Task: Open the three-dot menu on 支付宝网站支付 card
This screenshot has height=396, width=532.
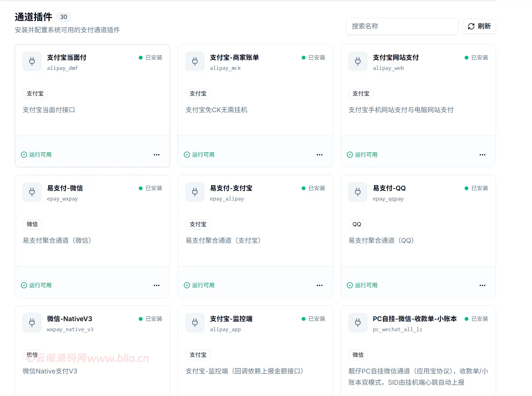Action: pos(482,155)
